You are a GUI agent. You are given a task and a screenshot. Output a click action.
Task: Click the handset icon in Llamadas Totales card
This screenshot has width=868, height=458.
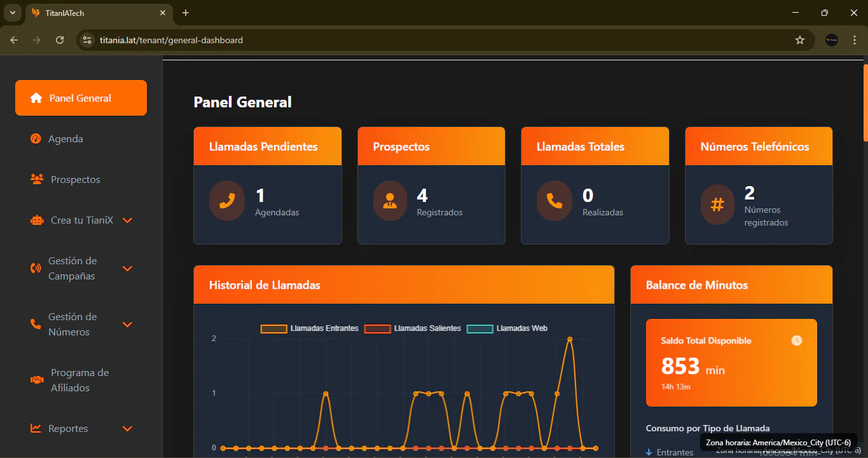(555, 201)
